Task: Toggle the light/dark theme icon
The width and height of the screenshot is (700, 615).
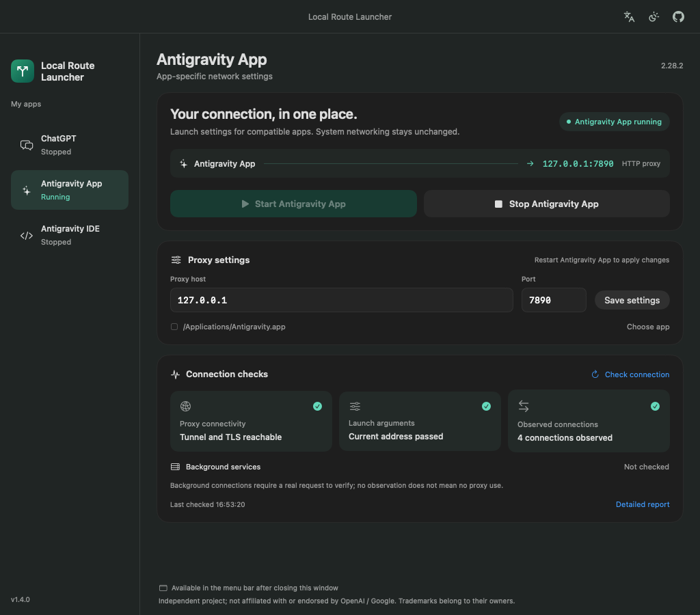Action: (x=654, y=17)
